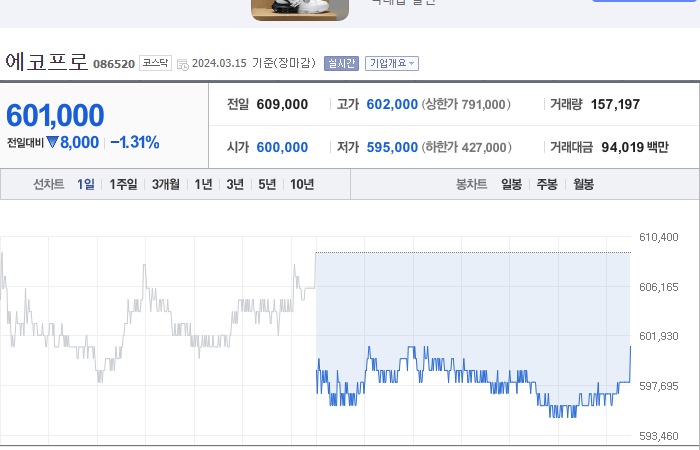Open the 월봉 candlestick chart
Viewport: 700px width, 450px height.
coord(583,184)
